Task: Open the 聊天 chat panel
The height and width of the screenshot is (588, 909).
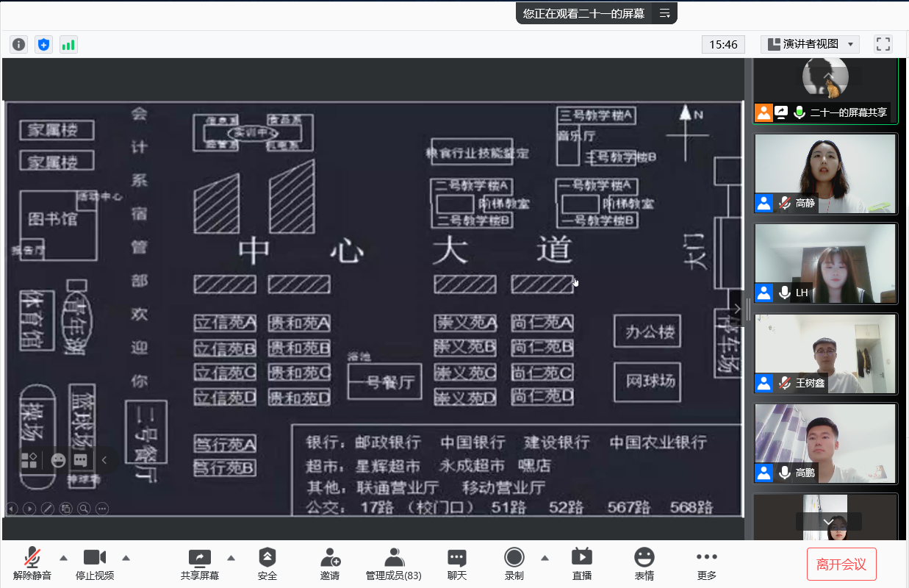Action: [x=457, y=564]
